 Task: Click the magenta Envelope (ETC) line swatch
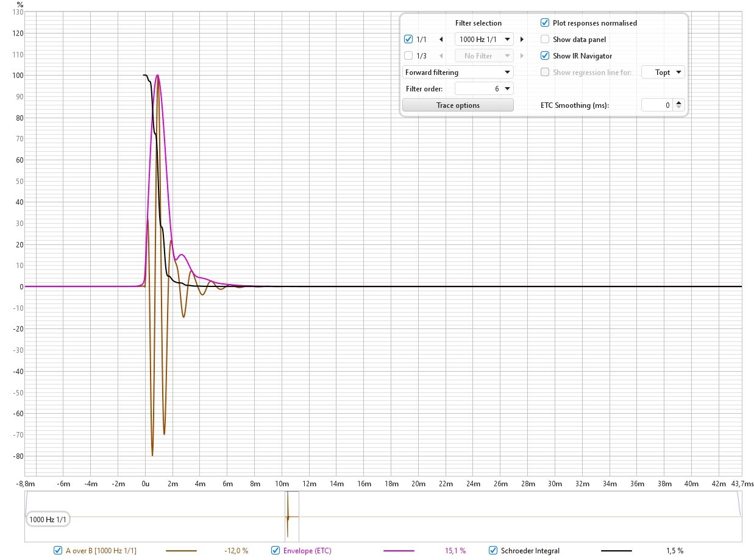399,551
